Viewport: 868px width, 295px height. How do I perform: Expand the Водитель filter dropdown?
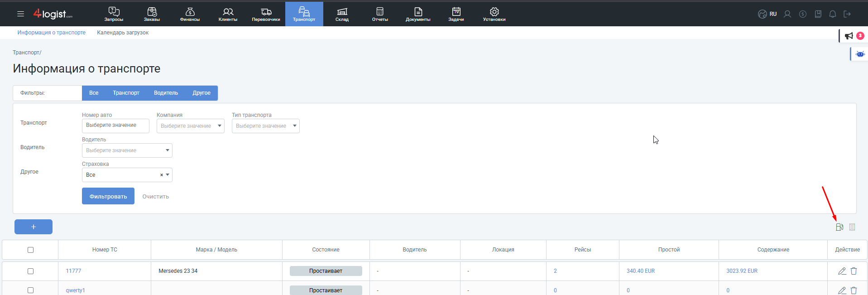pos(127,150)
